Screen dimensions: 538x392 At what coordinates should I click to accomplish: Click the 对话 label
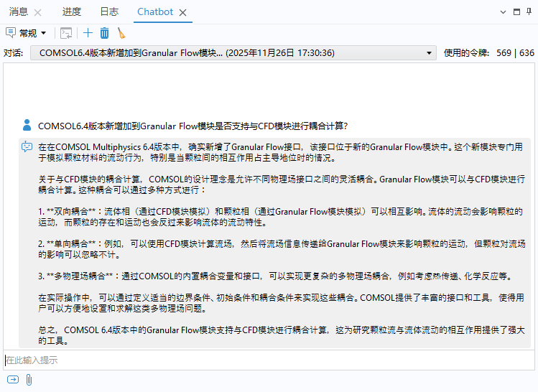point(14,53)
